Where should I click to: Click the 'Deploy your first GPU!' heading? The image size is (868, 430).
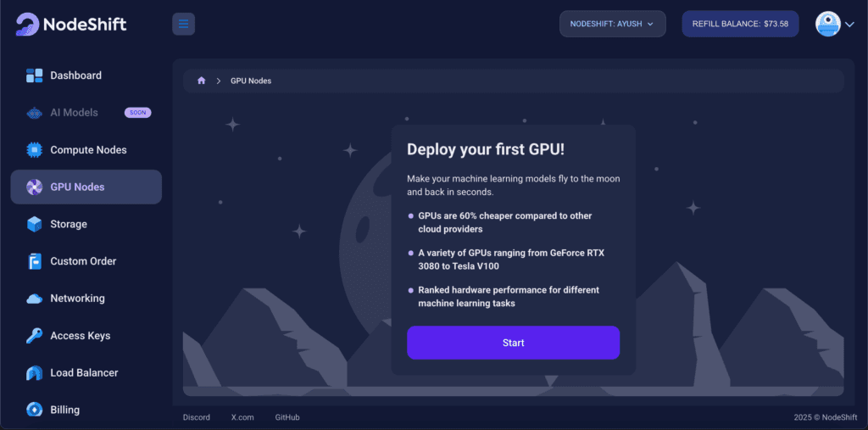(486, 149)
